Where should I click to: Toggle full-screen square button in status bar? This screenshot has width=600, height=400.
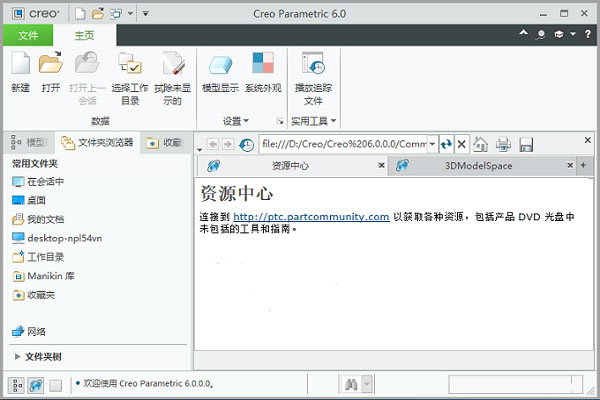point(55,384)
